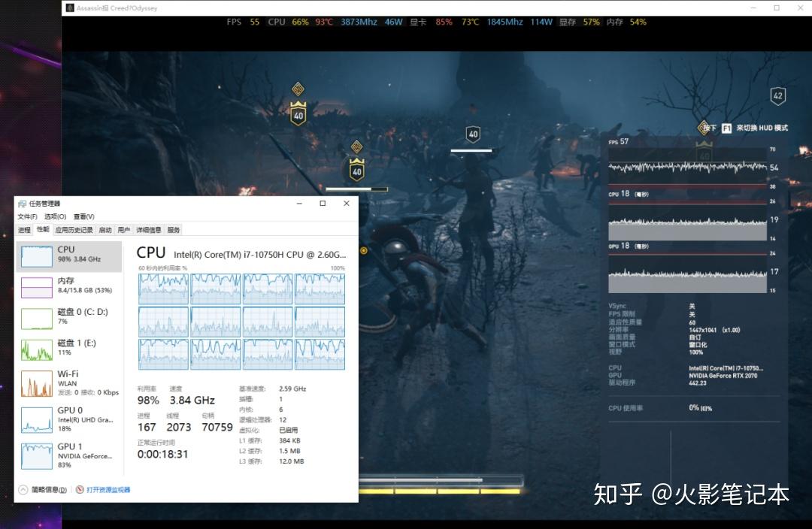Screen dimensions: 812x529
Task: Click 简略信息(D) collapse button
Action: tap(43, 490)
